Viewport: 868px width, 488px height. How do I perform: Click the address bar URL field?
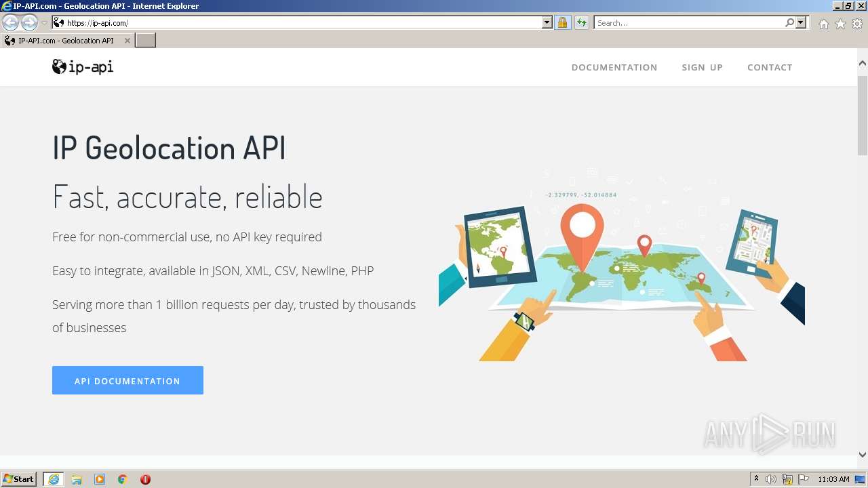pos(302,23)
